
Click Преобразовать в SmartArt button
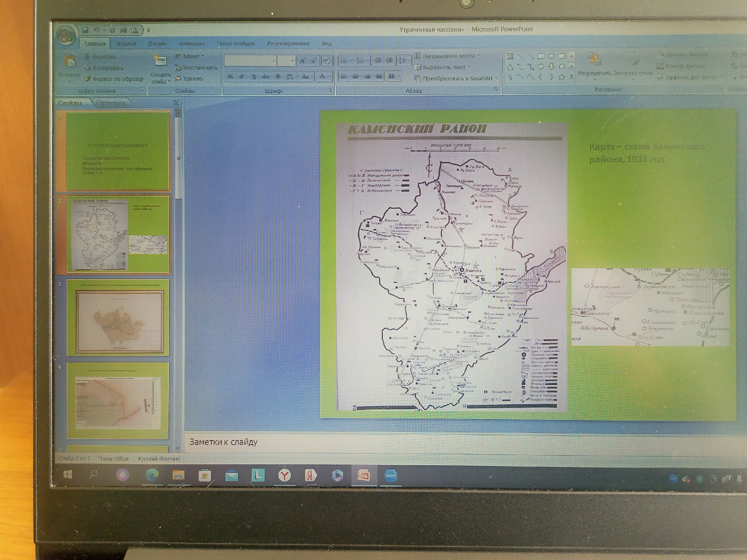(457, 78)
